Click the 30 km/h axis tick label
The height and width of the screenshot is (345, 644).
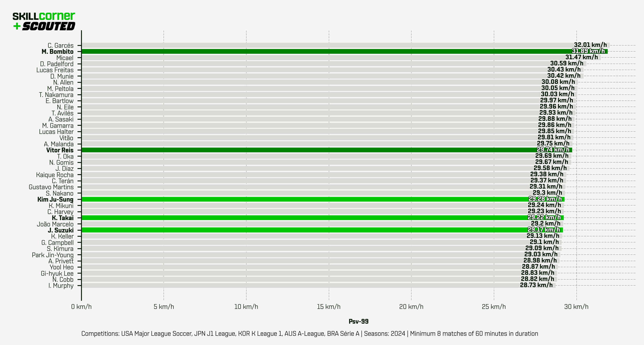click(576, 307)
